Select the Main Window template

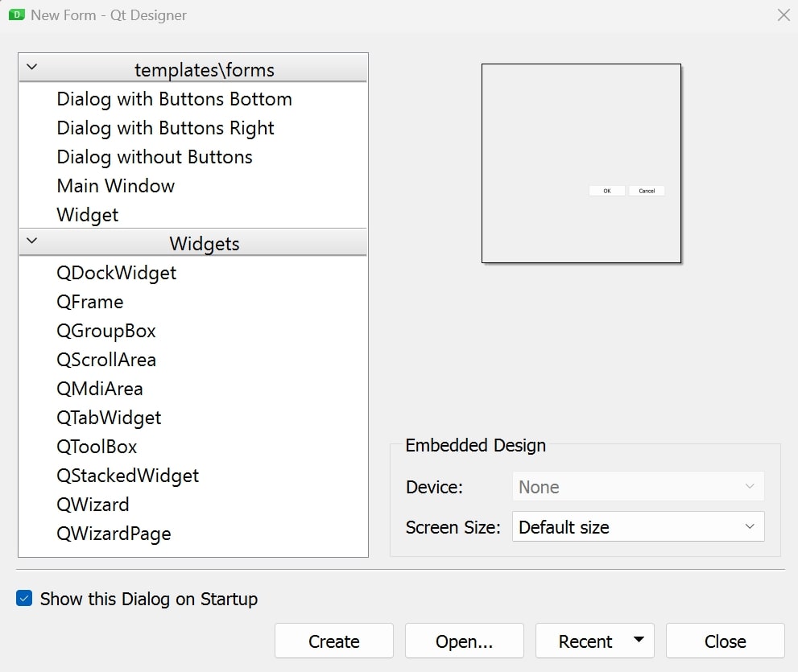[x=115, y=186]
